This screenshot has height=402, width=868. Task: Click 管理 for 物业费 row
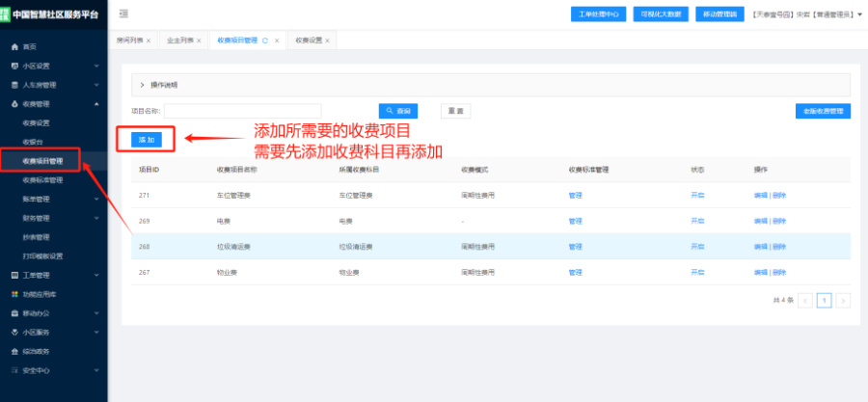(575, 273)
